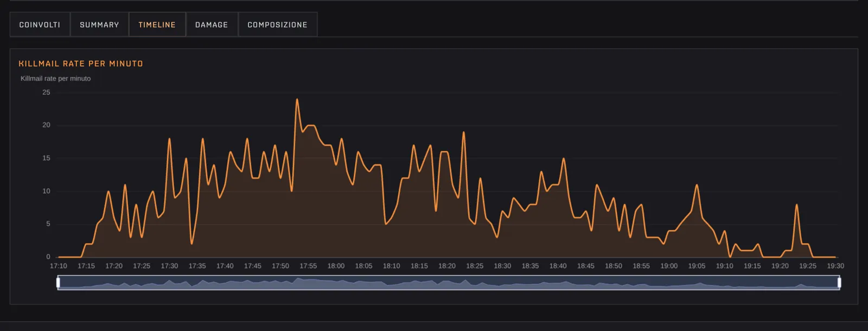868x331 pixels.
Task: Click the value 15 on the vertical axis
Action: 46,158
